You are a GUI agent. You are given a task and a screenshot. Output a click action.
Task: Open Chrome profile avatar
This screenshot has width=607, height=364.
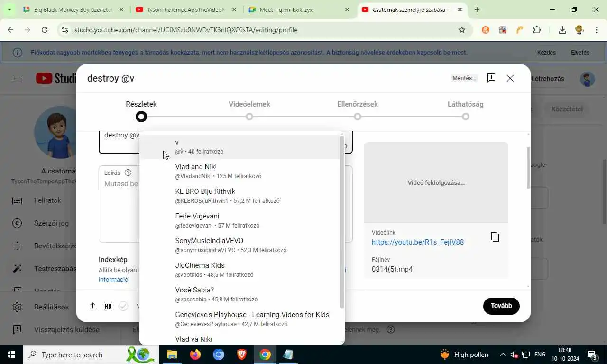(x=579, y=30)
